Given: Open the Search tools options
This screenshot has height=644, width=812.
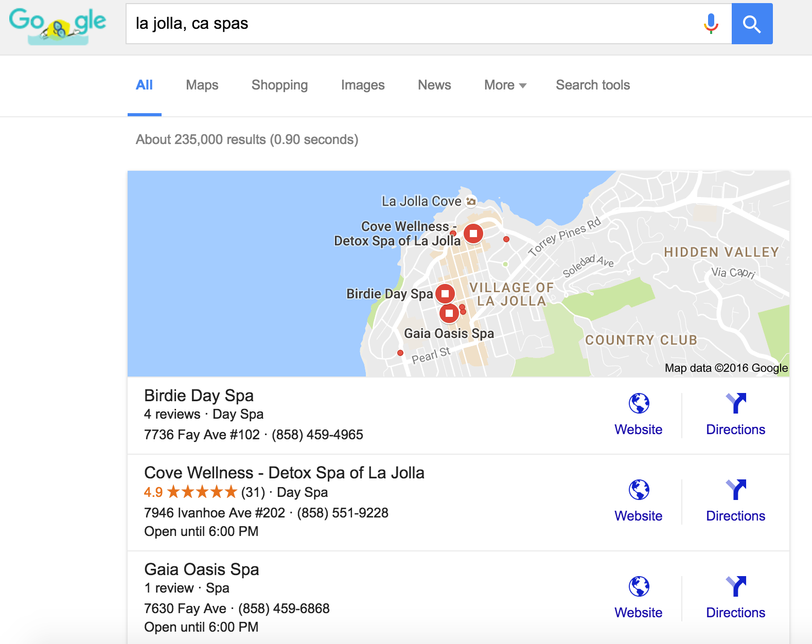Looking at the screenshot, I should click(x=592, y=85).
